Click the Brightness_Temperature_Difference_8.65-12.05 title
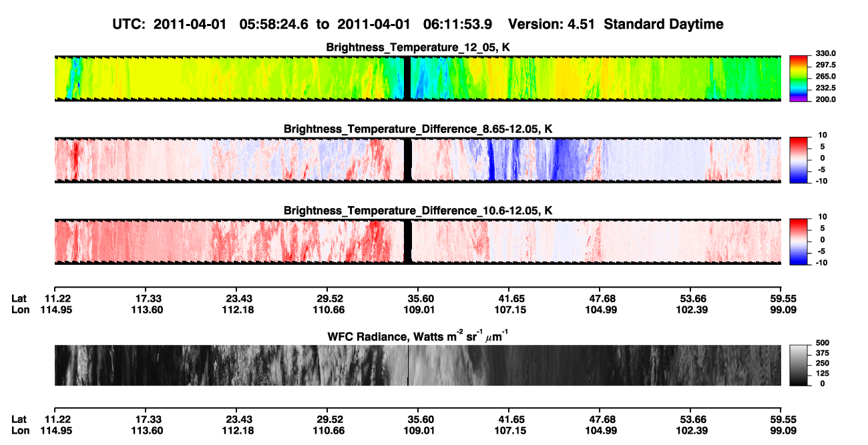This screenshot has width=868, height=445. (x=418, y=129)
